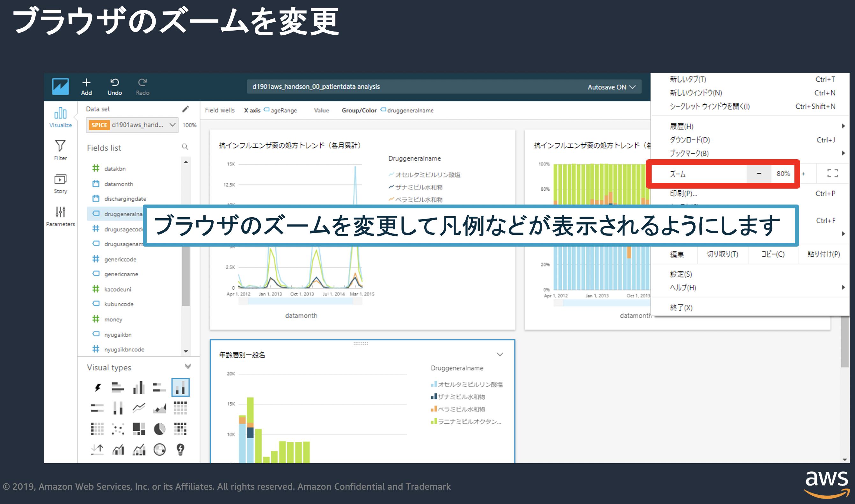
Task: Select the clustered bar combo chart type
Action: coord(118,450)
